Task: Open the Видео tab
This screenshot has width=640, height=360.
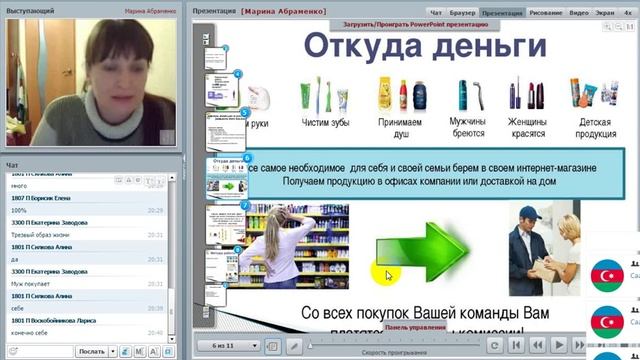Action: pyautogui.click(x=579, y=13)
